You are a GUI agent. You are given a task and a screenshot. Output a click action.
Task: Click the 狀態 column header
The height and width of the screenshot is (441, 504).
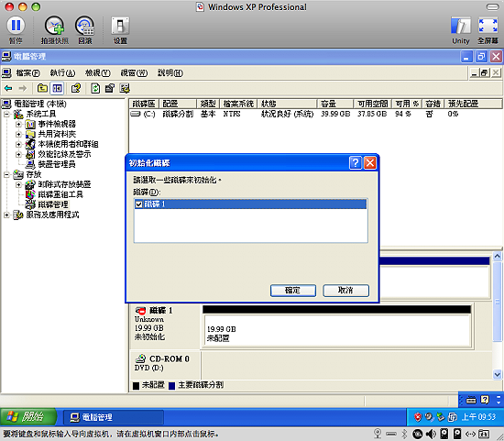tap(287, 104)
